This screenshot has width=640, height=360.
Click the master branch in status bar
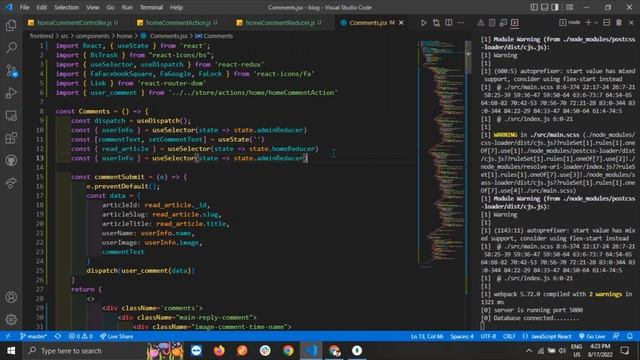pyautogui.click(x=33, y=336)
